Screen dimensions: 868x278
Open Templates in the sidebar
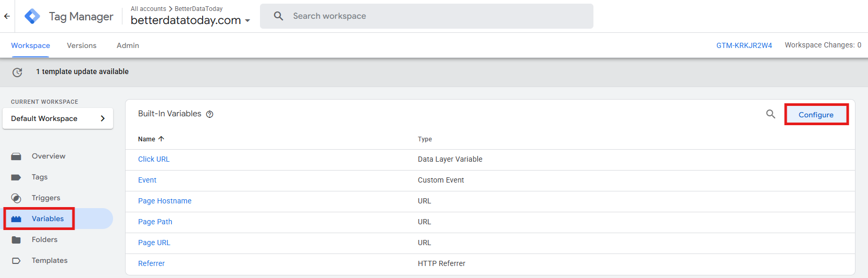[49, 260]
